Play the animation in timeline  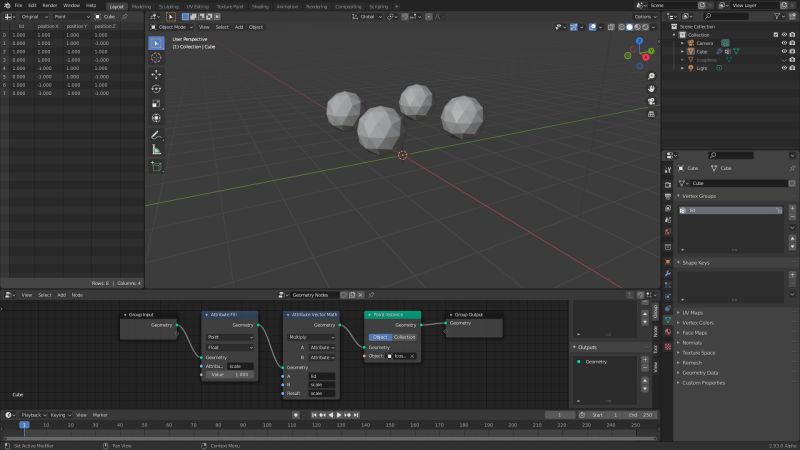pyautogui.click(x=339, y=415)
